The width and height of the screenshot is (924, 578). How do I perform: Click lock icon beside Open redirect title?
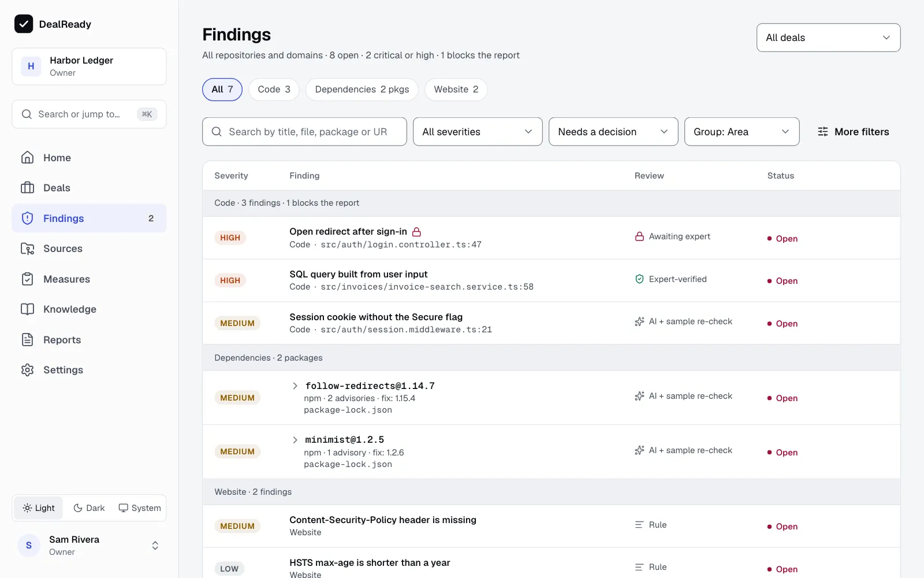[x=416, y=232]
